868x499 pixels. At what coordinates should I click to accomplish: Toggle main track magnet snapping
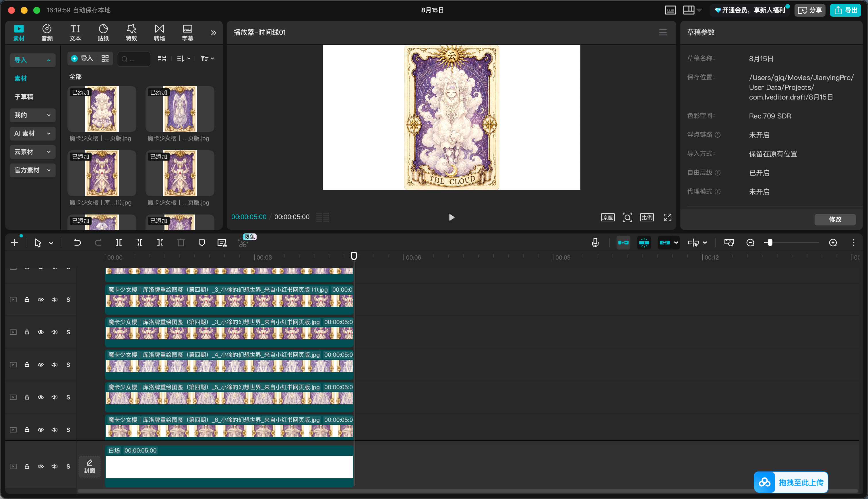pos(623,243)
